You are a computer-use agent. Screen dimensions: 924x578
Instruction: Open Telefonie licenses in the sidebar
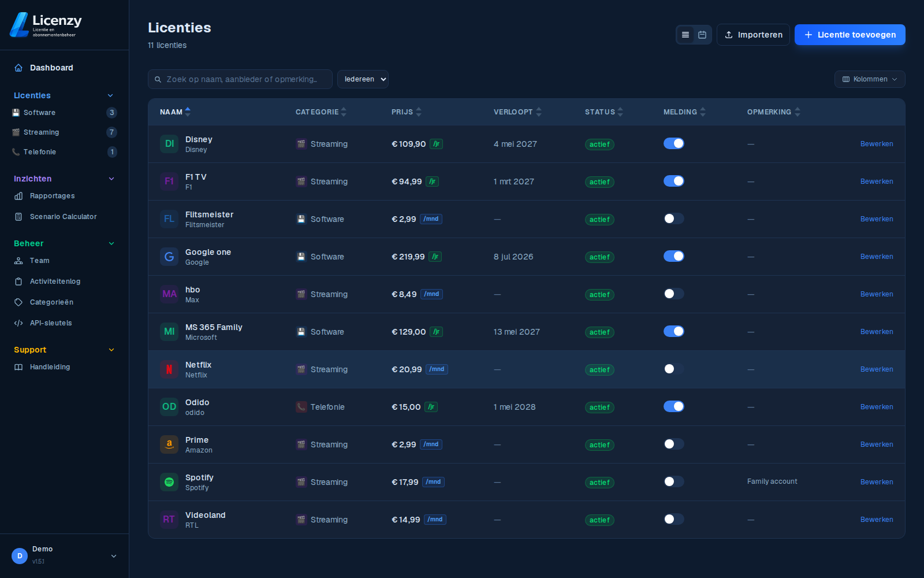tap(64, 152)
